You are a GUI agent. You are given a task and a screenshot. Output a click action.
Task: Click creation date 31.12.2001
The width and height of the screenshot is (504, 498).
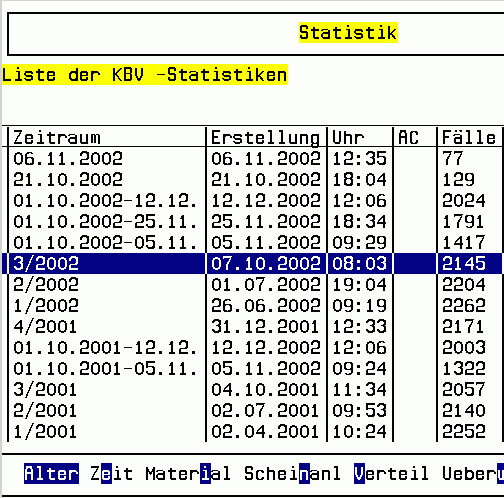pyautogui.click(x=266, y=326)
